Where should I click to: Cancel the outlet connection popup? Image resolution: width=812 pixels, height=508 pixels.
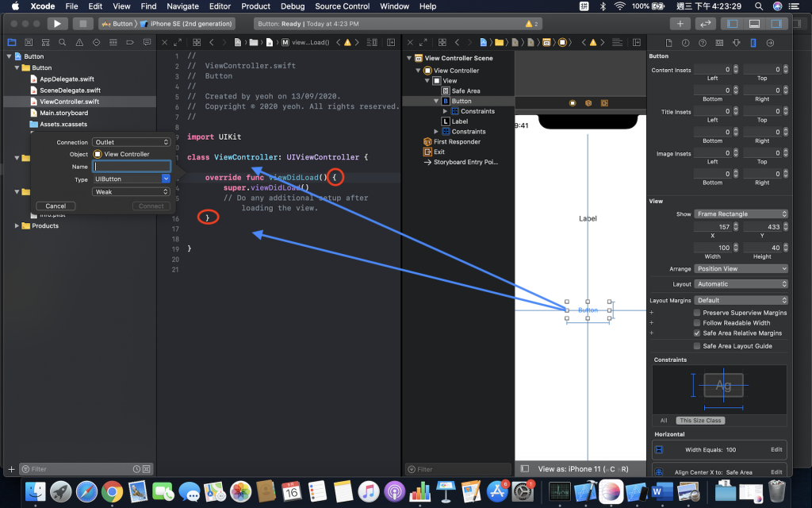tap(56, 206)
